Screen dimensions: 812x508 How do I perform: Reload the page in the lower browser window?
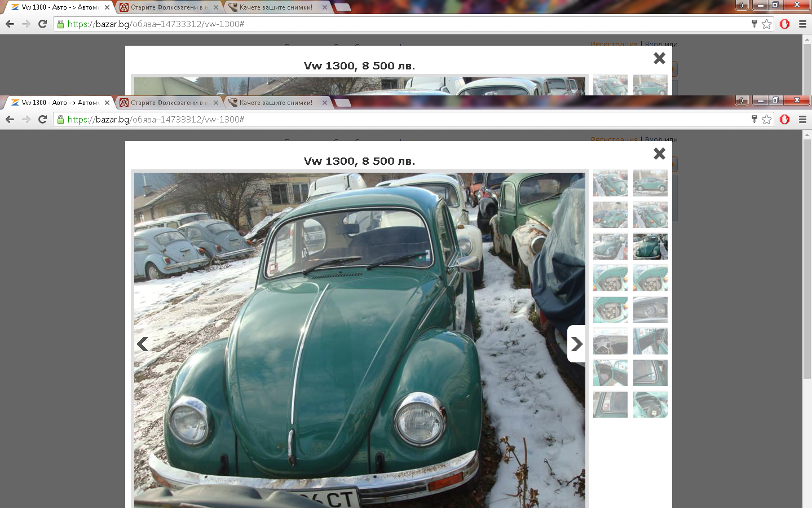tap(42, 119)
